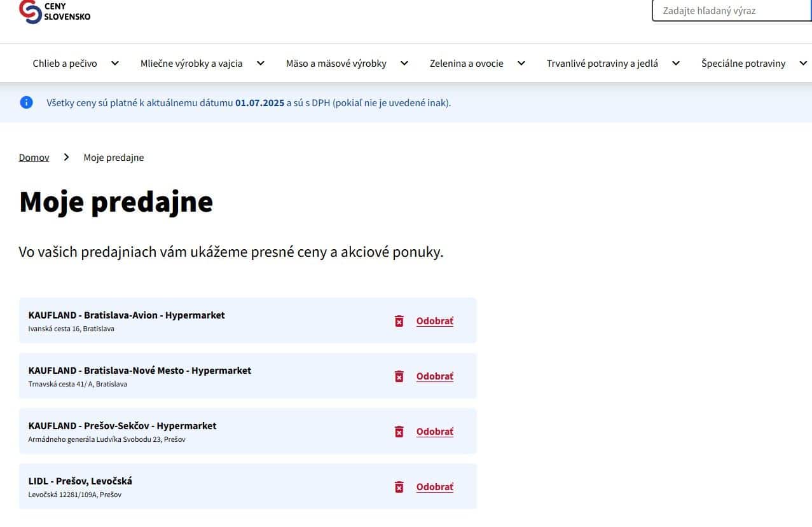Open the Zelenina a ovocie menu
This screenshot has height=527, width=812.
[467, 64]
